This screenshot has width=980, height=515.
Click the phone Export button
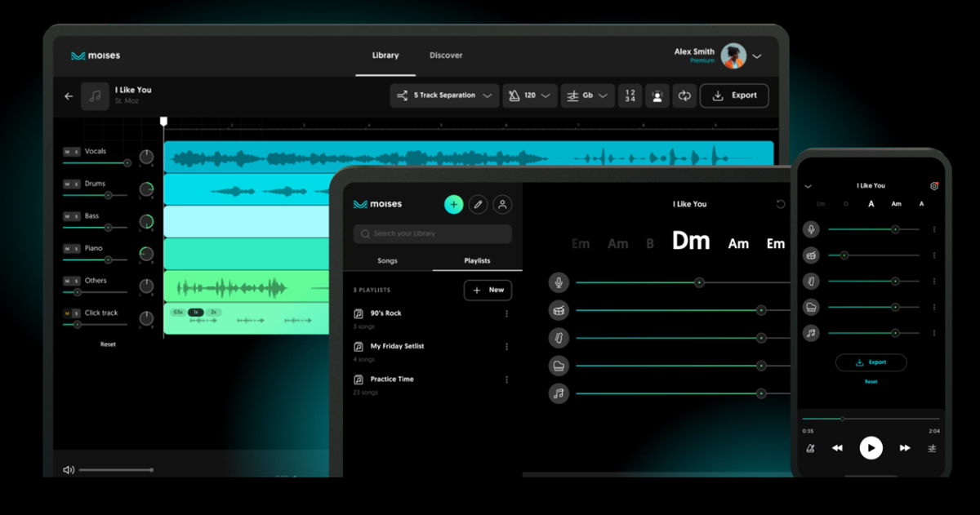[871, 362]
